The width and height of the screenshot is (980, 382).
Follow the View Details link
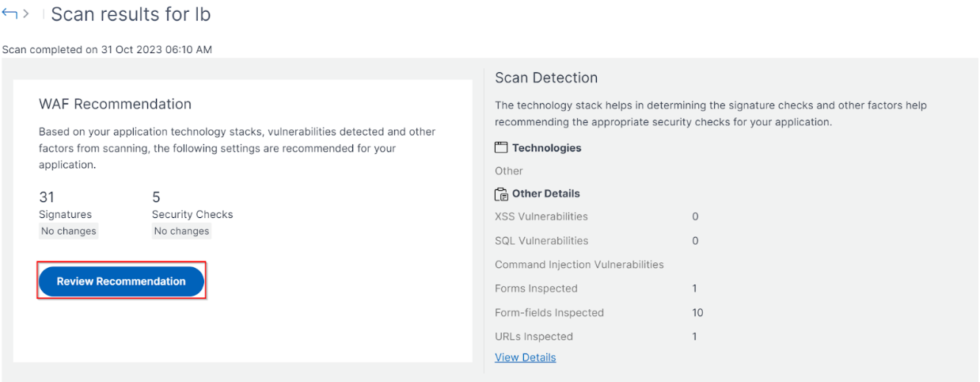click(x=526, y=357)
